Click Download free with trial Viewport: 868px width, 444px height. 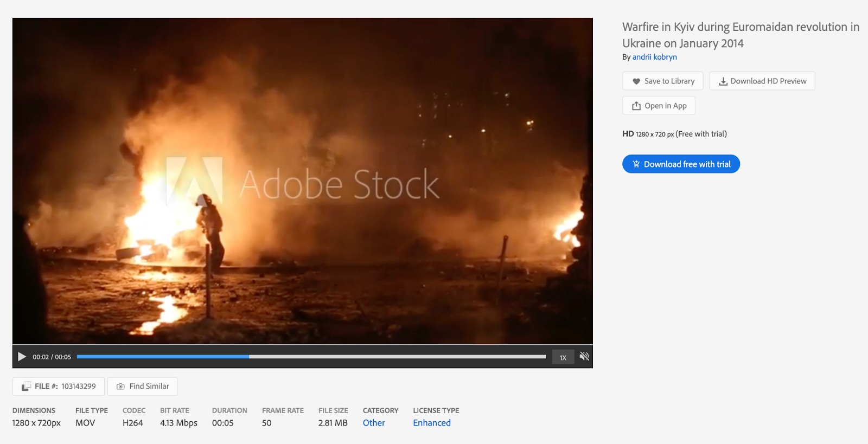[681, 164]
